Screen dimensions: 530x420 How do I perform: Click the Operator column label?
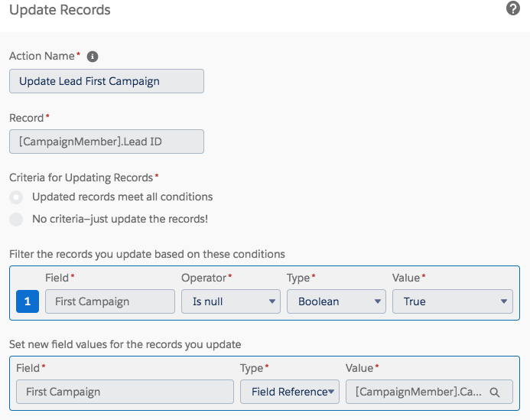203,278
